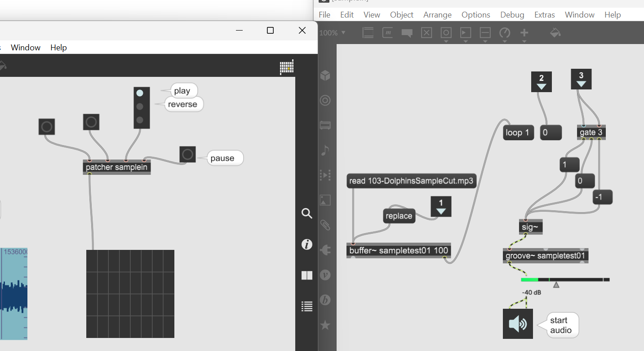Select the buffer~ sampletest01 100 object
Viewport: 644px width, 351px height.
pos(398,250)
